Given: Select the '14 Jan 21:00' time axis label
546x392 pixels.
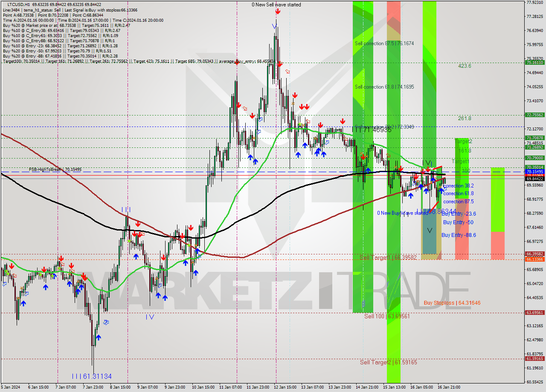Looking at the screenshot, I should pyautogui.click(x=367, y=387).
